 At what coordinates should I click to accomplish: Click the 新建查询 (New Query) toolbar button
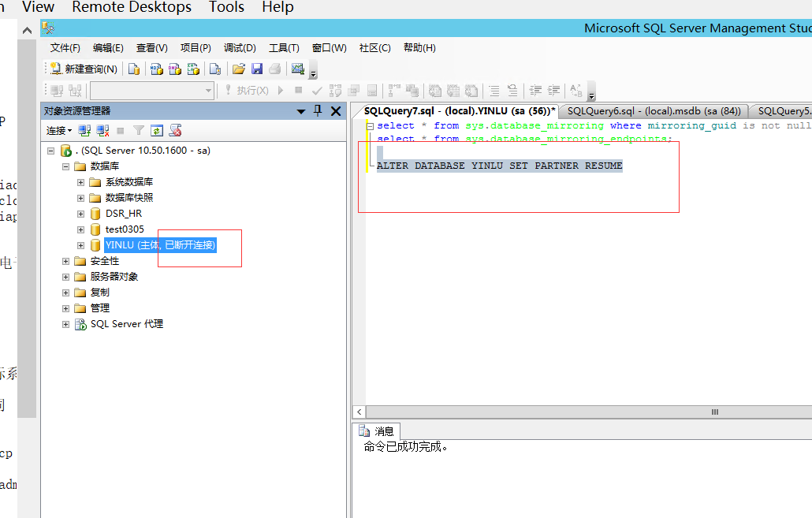84,69
